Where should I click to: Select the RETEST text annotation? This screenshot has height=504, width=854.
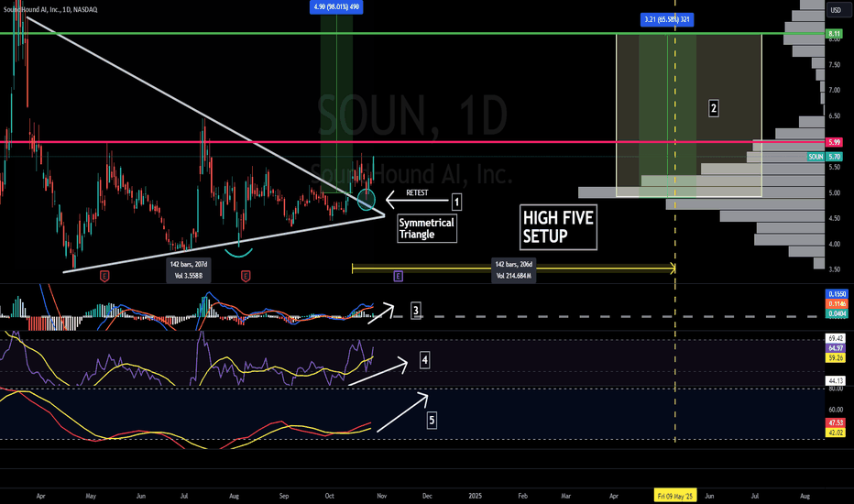click(417, 192)
